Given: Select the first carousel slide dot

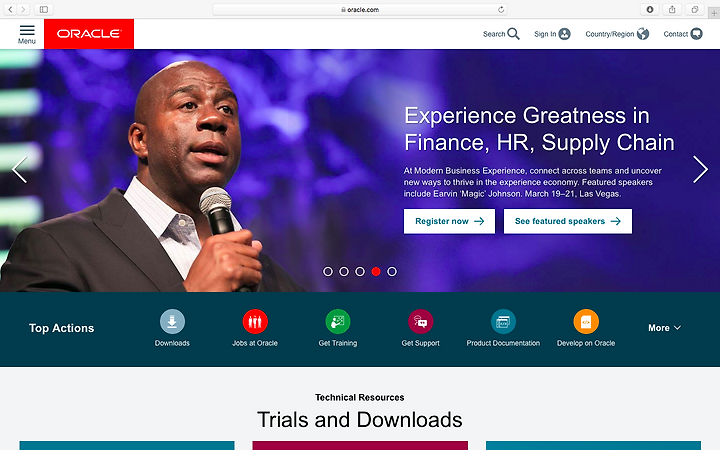Looking at the screenshot, I should point(328,271).
